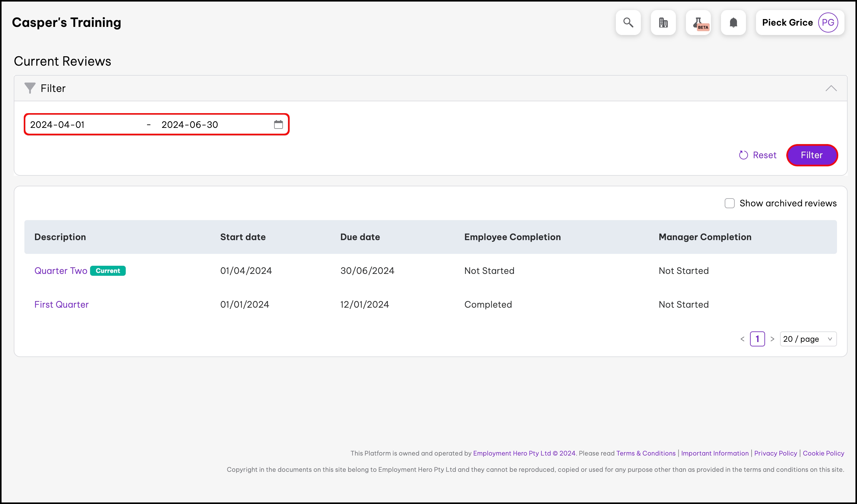Screen dimensions: 857x504
Task: Go to previous page arrow
Action: pyautogui.click(x=743, y=339)
